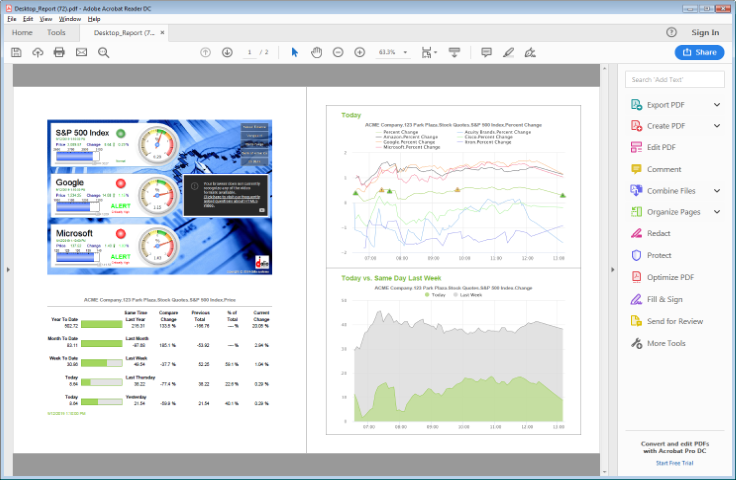Open Help via the question mark icon
The height and width of the screenshot is (480, 736).
[x=671, y=32]
